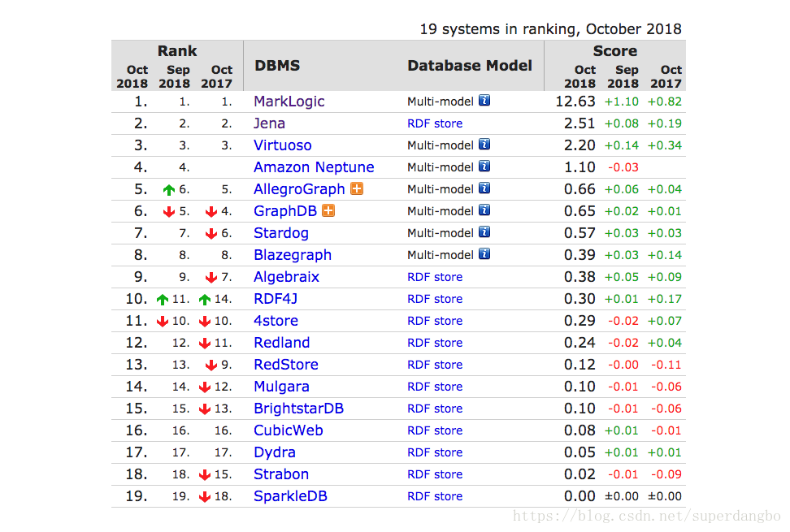The height and width of the screenshot is (532, 790).
Task: Open the Algebraix link
Action: [287, 277]
